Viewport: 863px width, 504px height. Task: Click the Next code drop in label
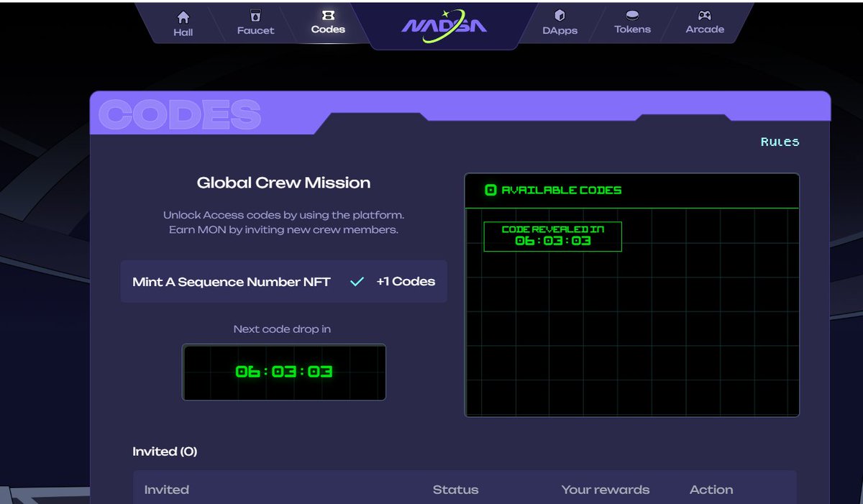coord(282,329)
